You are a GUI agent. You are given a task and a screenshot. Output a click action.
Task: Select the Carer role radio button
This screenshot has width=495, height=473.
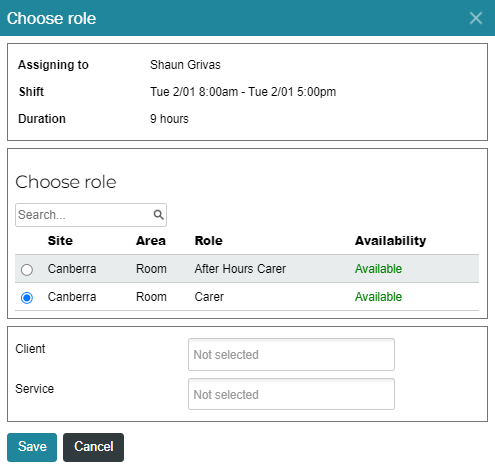tap(27, 297)
